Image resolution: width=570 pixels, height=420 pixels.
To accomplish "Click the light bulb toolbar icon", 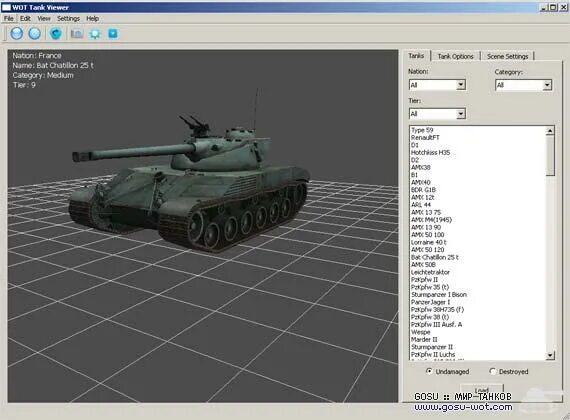I will 95,34.
